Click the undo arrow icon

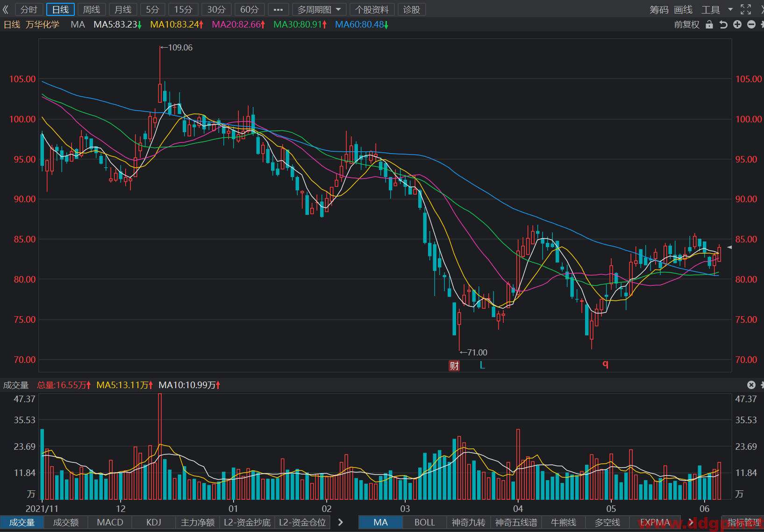click(723, 25)
